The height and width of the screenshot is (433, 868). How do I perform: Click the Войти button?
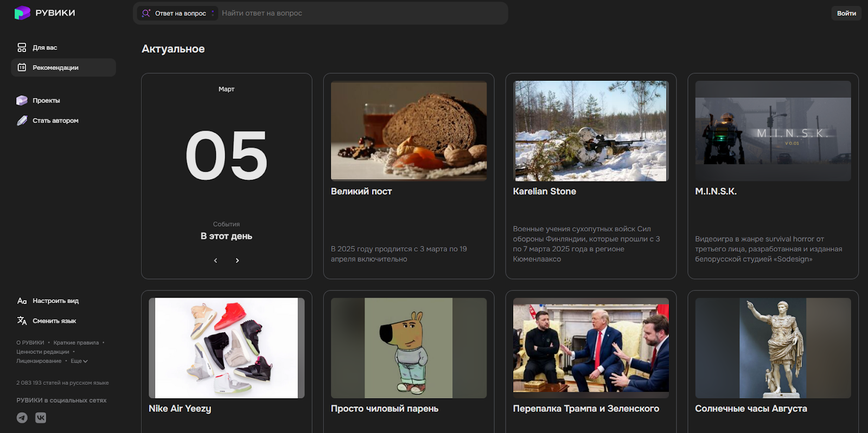[x=846, y=13]
